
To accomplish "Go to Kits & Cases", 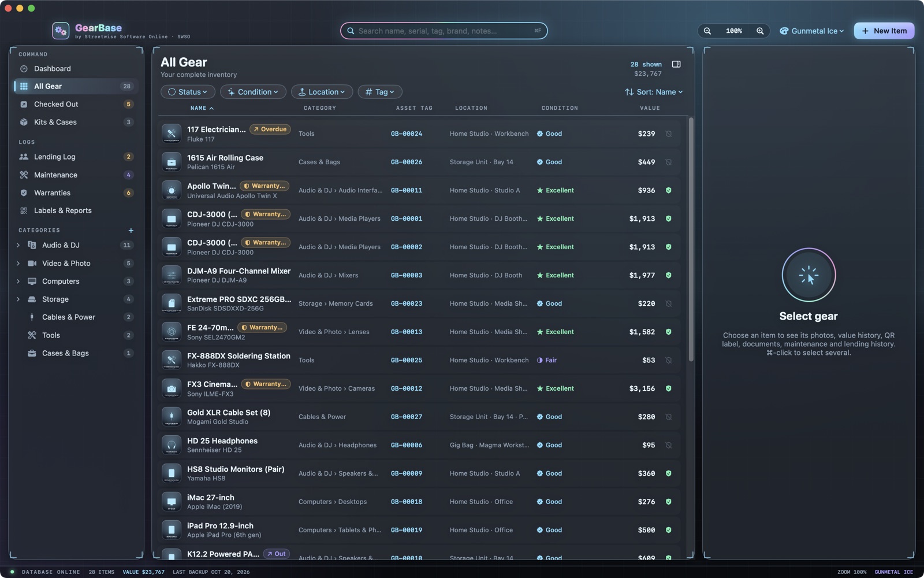I will pyautogui.click(x=76, y=123).
